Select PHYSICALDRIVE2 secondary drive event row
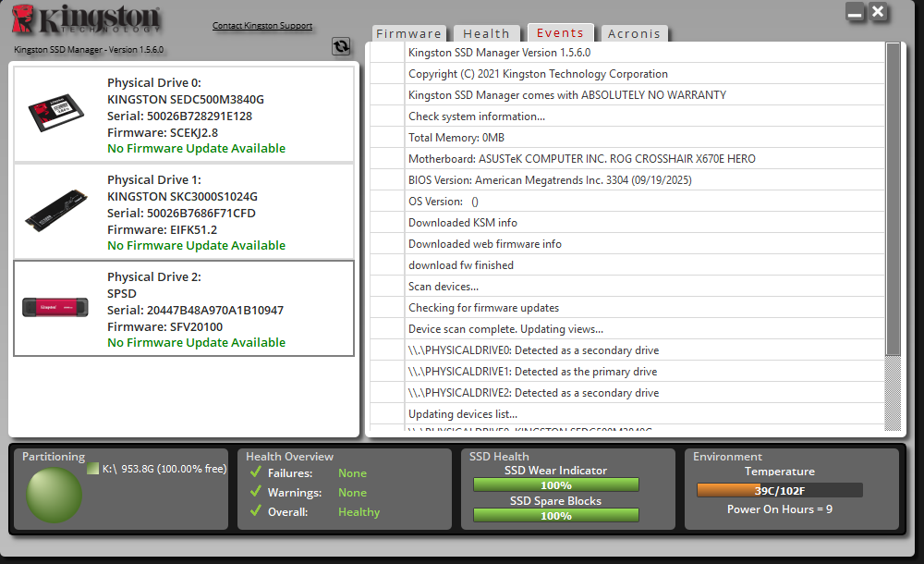The height and width of the screenshot is (564, 924). click(627, 392)
